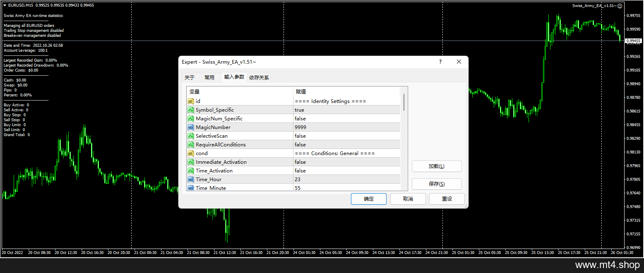Click the bool icon beside Immediate_Activation
644x273 pixels.
tap(191, 162)
